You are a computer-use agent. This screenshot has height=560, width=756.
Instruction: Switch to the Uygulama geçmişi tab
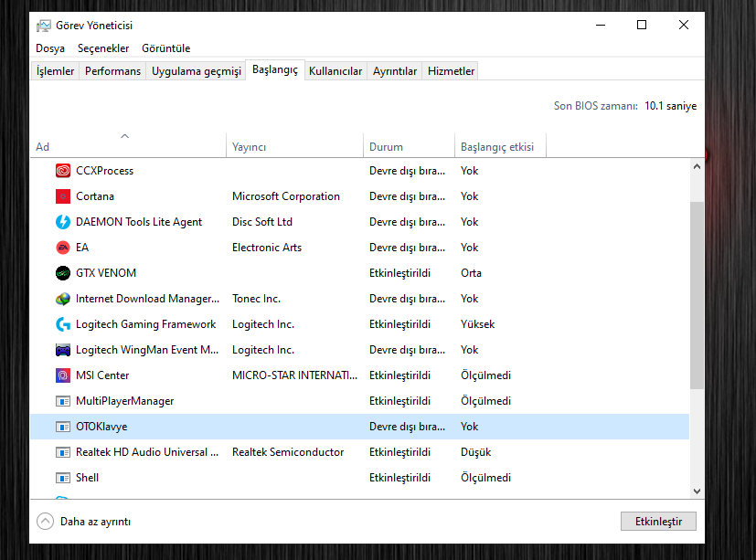197,71
